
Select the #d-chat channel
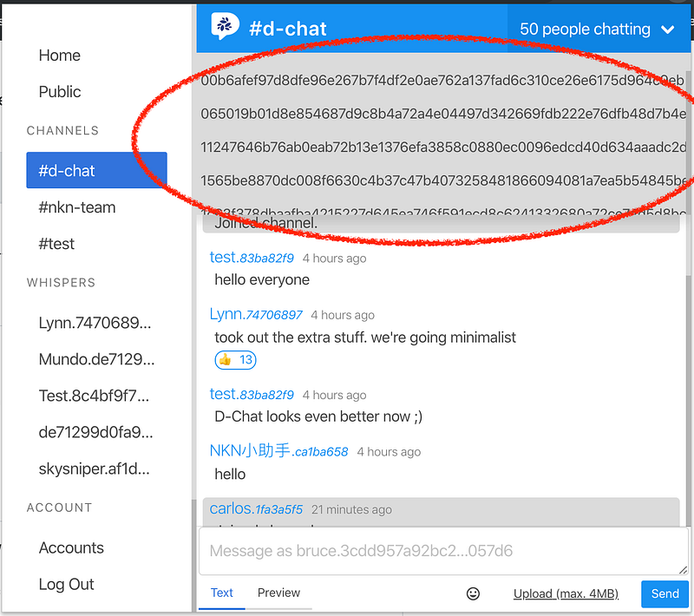coord(96,170)
